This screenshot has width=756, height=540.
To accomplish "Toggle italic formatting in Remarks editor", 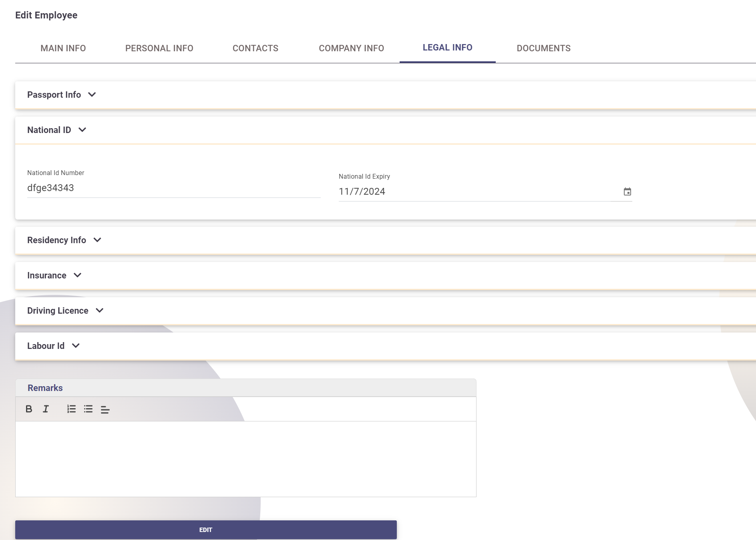I will 46,409.
